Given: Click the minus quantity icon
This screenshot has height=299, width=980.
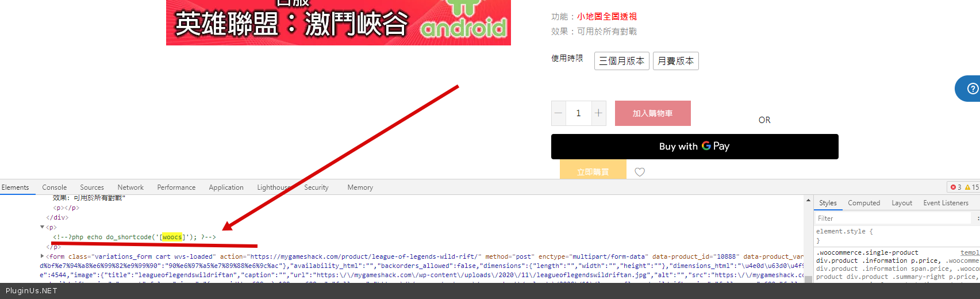Looking at the screenshot, I should 558,113.
